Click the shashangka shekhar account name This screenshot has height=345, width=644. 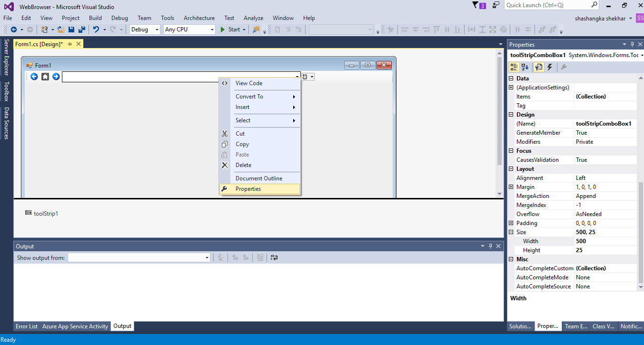point(601,18)
